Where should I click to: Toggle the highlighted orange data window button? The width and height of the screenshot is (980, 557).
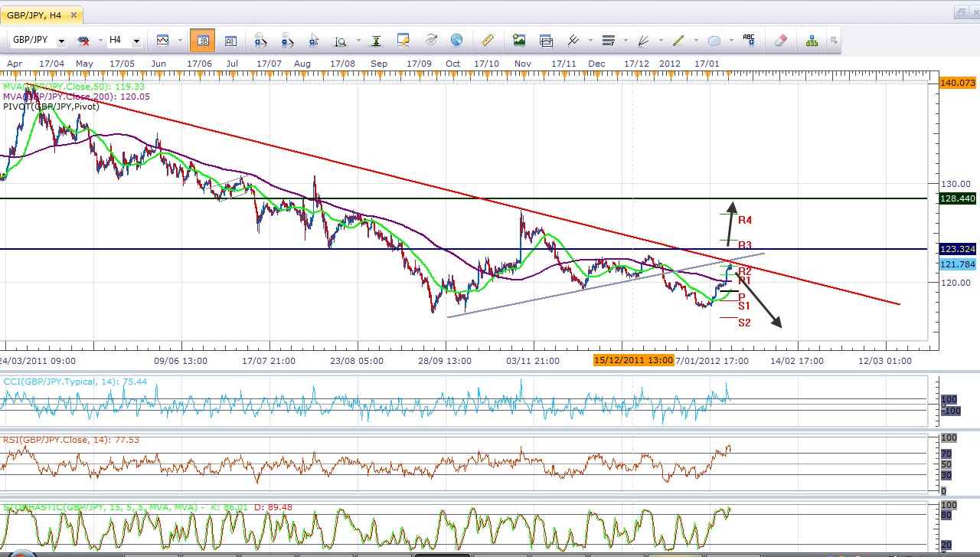click(x=202, y=41)
